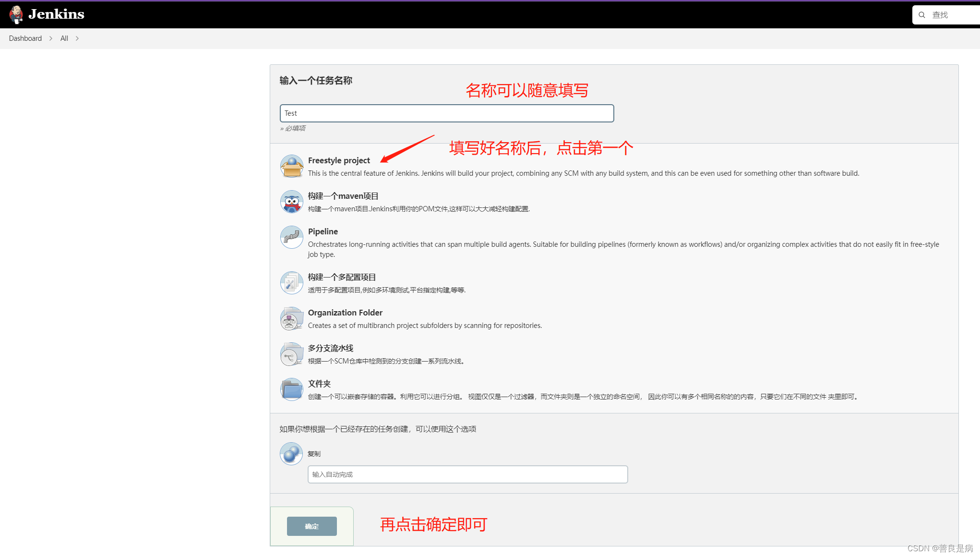Click the Jenkins title text
This screenshot has height=557, width=980.
pyautogui.click(x=56, y=14)
